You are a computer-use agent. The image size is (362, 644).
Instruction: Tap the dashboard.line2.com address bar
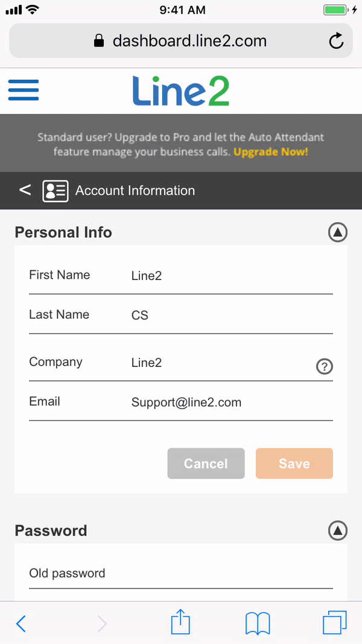[x=180, y=41]
